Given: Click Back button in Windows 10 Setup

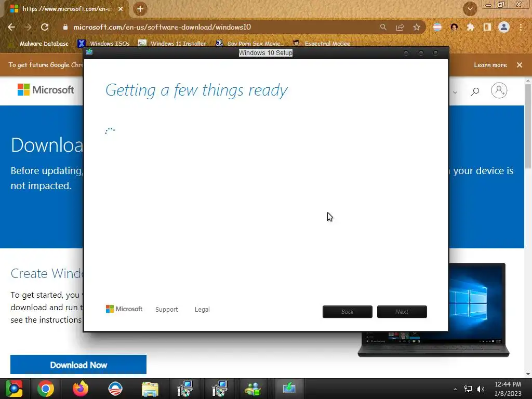Looking at the screenshot, I should pyautogui.click(x=348, y=312).
